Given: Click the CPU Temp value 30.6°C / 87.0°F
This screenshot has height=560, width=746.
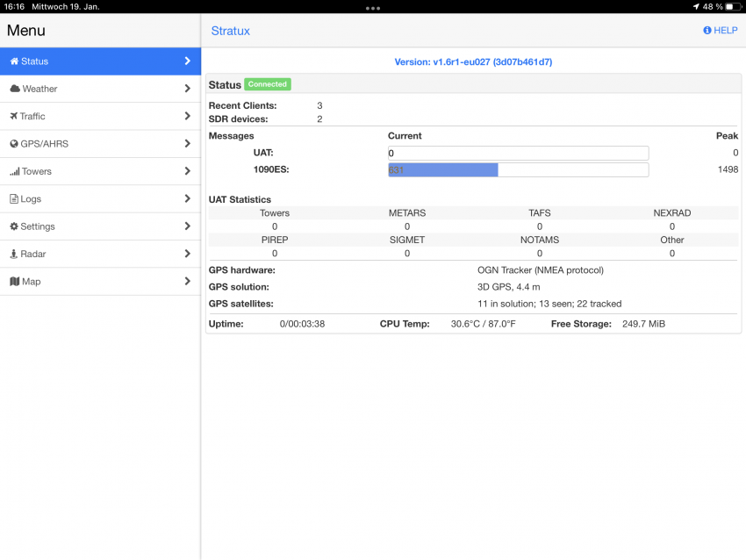Looking at the screenshot, I should point(483,324).
